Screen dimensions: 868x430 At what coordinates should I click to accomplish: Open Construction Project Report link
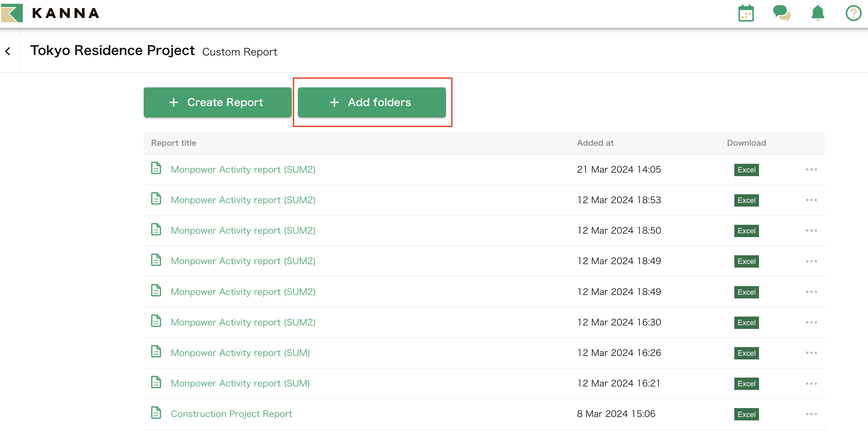pyautogui.click(x=231, y=414)
